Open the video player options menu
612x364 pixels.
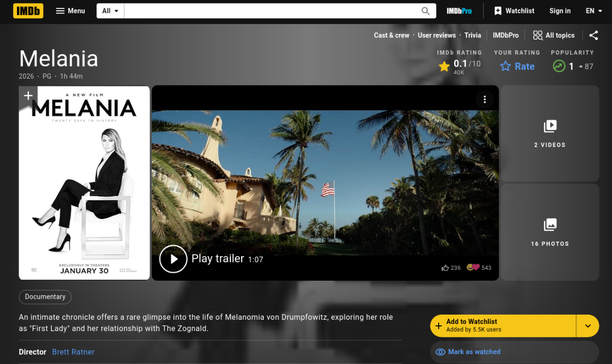pos(485,100)
